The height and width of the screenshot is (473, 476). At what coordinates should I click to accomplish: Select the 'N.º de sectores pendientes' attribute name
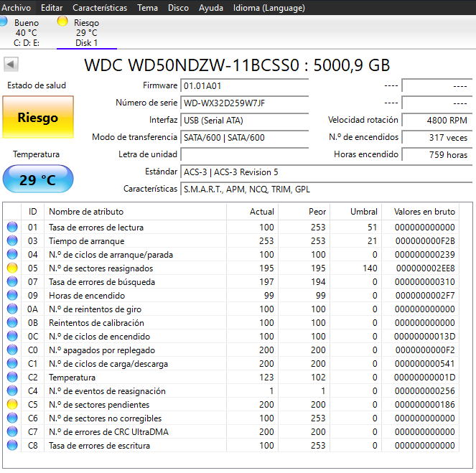click(x=99, y=404)
